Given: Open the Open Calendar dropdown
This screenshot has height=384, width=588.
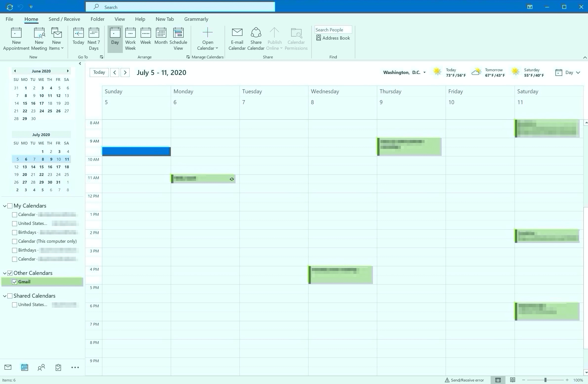Looking at the screenshot, I should point(207,39).
